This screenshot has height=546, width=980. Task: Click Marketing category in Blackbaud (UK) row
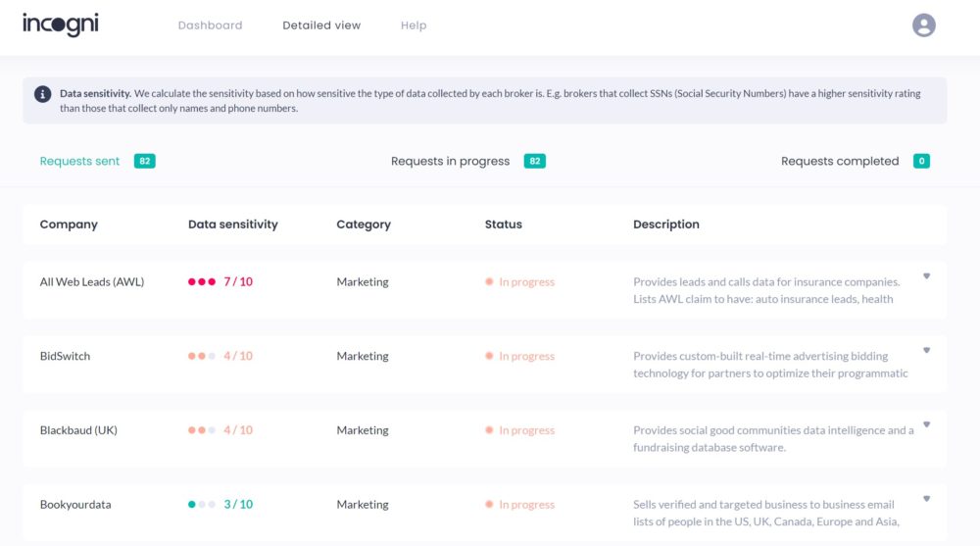coord(363,430)
